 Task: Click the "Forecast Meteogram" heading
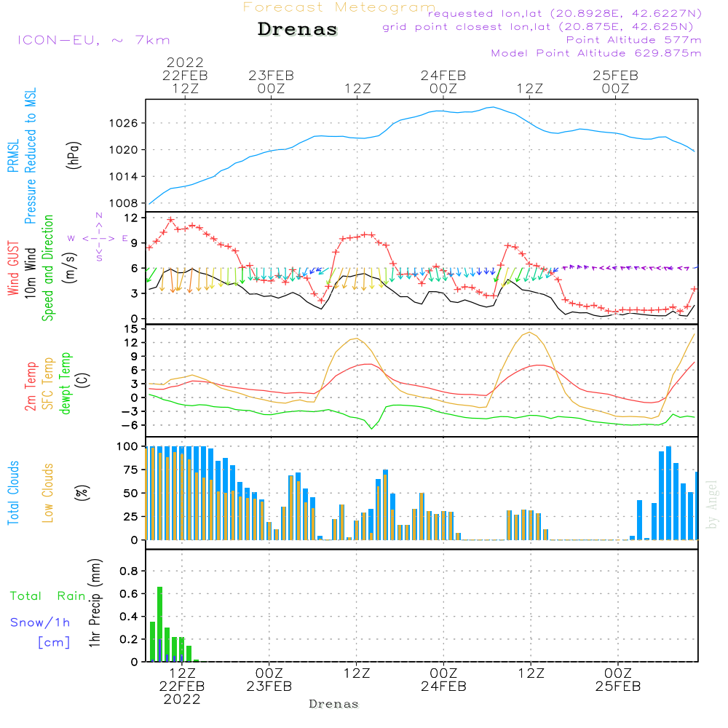point(339,7)
